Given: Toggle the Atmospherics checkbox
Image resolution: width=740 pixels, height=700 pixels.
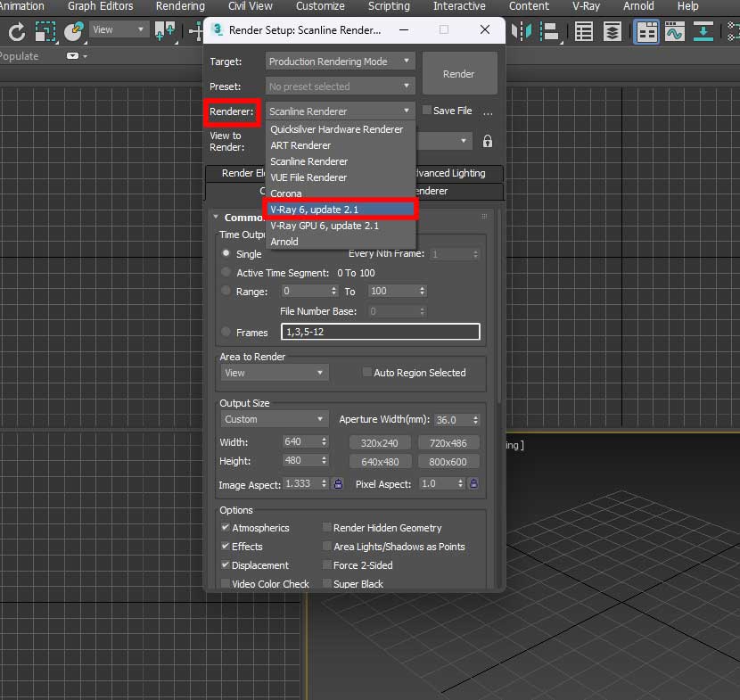Looking at the screenshot, I should (x=225, y=527).
